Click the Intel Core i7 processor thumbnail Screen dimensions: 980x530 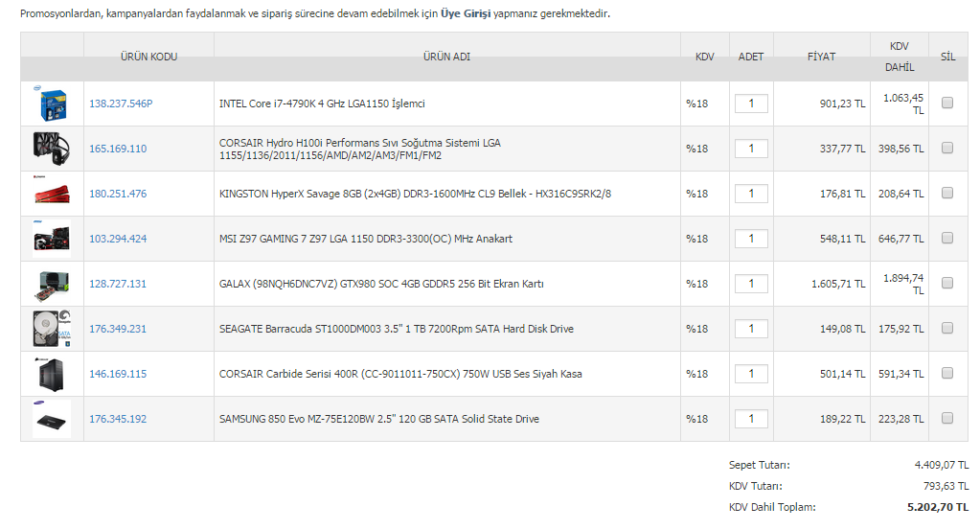tap(52, 104)
